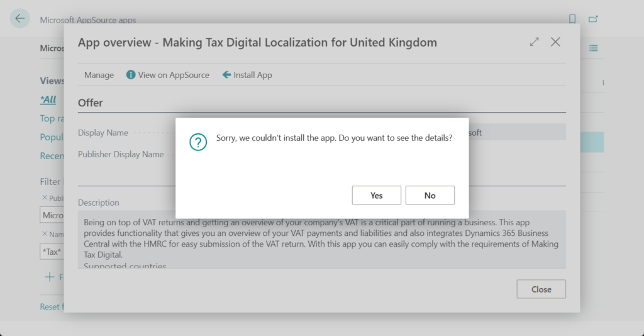Click the Reset filters link

[50, 306]
